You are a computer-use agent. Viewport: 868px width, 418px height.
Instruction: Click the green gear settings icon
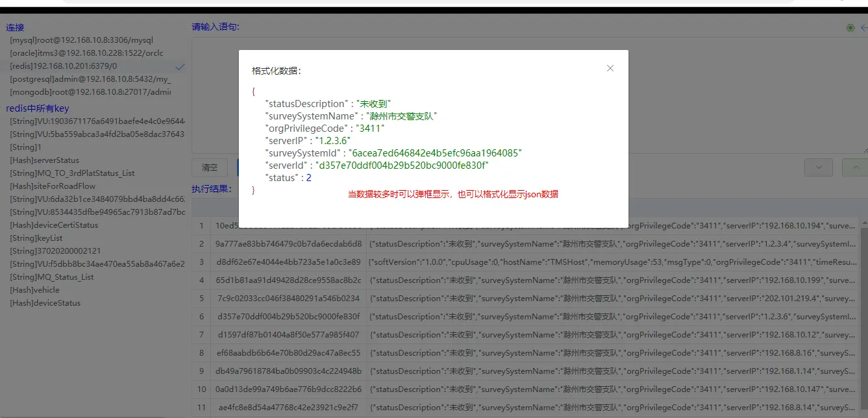(x=850, y=27)
